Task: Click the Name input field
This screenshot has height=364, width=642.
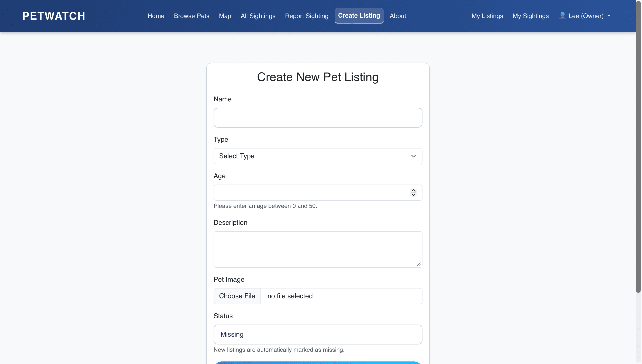Action: pyautogui.click(x=318, y=118)
